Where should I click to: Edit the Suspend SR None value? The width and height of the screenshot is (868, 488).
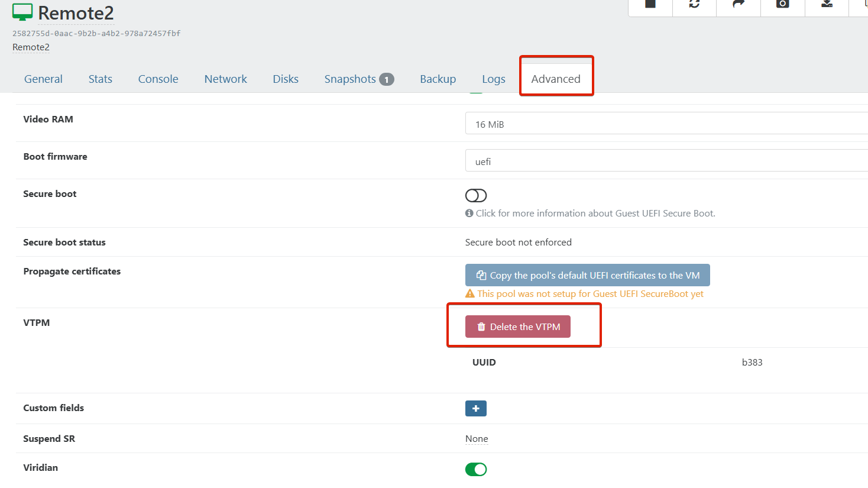(x=477, y=439)
